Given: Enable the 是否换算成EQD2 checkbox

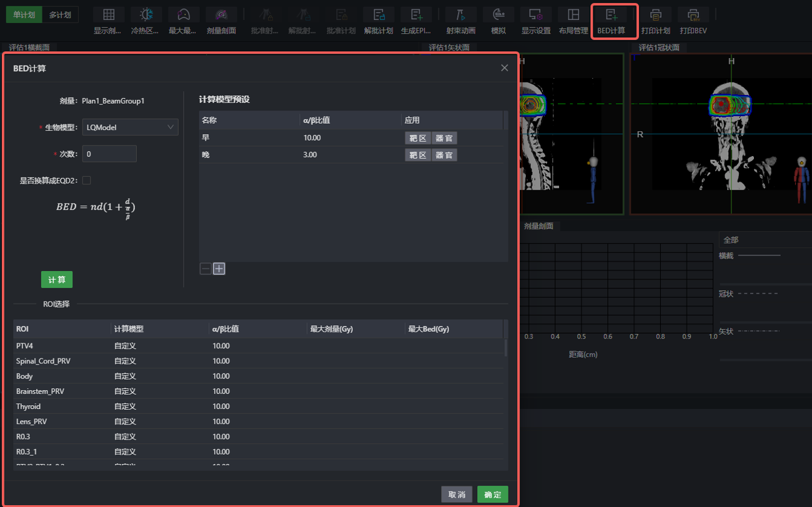Looking at the screenshot, I should 87,180.
